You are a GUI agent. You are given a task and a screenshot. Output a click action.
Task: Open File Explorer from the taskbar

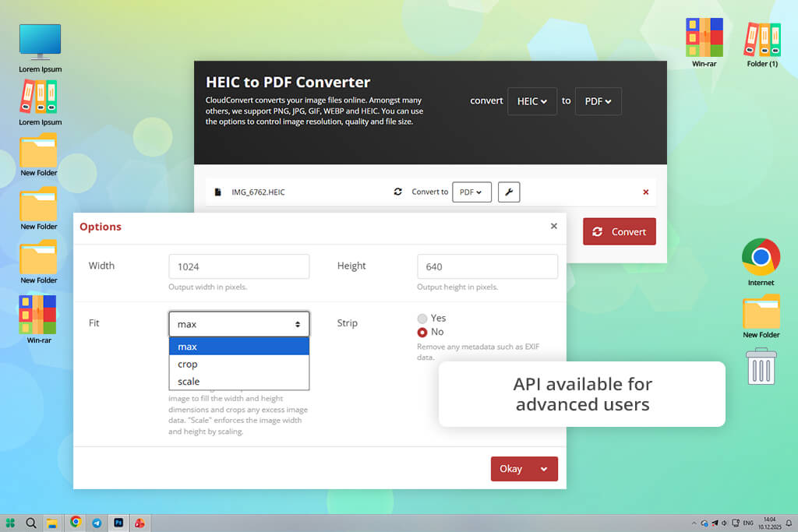click(x=52, y=523)
